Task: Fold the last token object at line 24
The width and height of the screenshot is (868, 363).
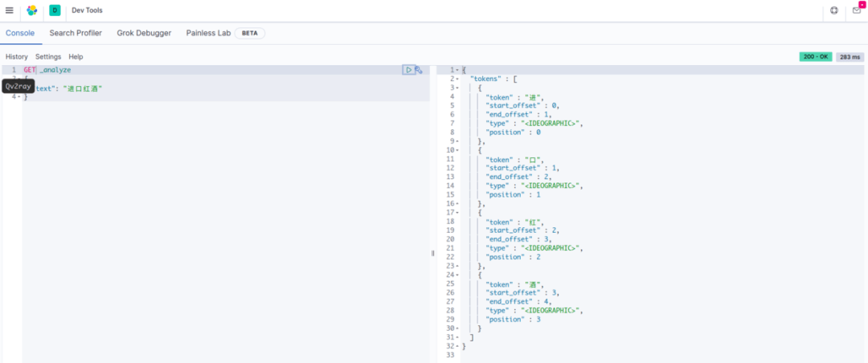Action: click(x=457, y=275)
